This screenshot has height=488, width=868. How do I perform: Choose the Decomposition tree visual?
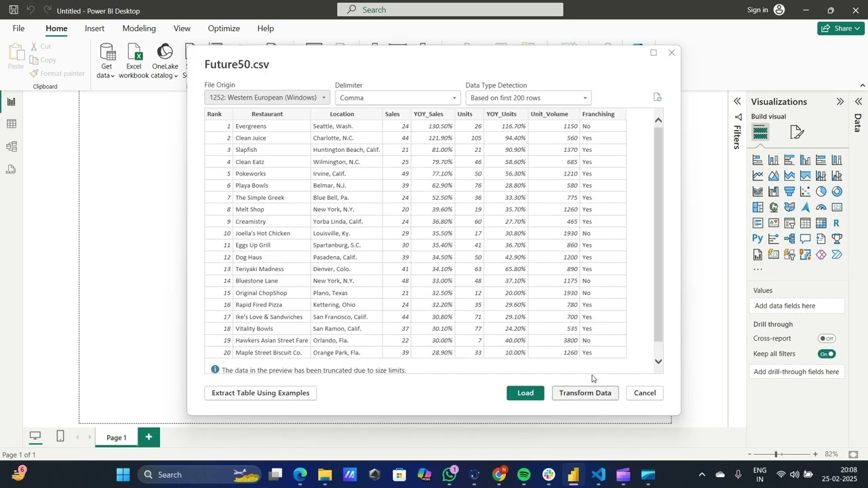coord(789,239)
